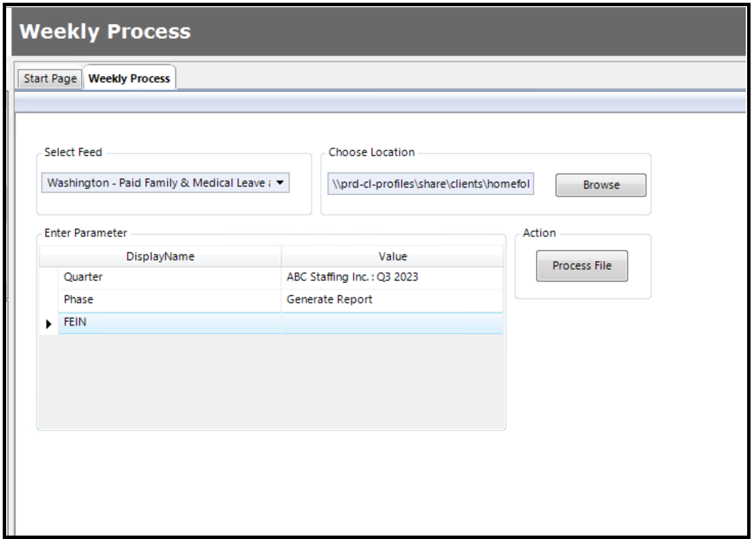Select the Quarter parameter row name
The image size is (756, 539).
click(x=170, y=277)
